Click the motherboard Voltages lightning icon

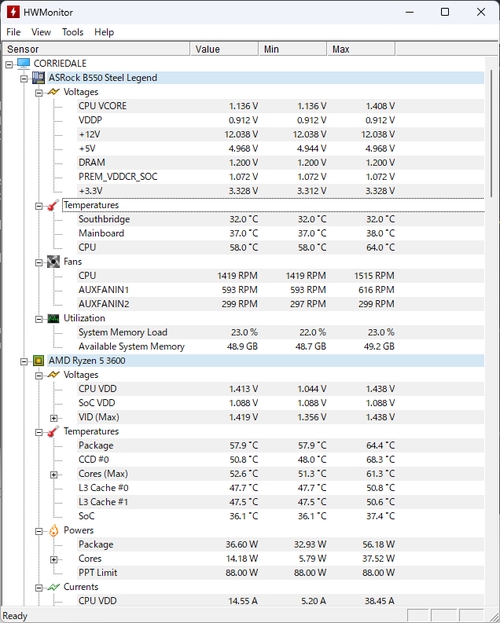pyautogui.click(x=53, y=92)
